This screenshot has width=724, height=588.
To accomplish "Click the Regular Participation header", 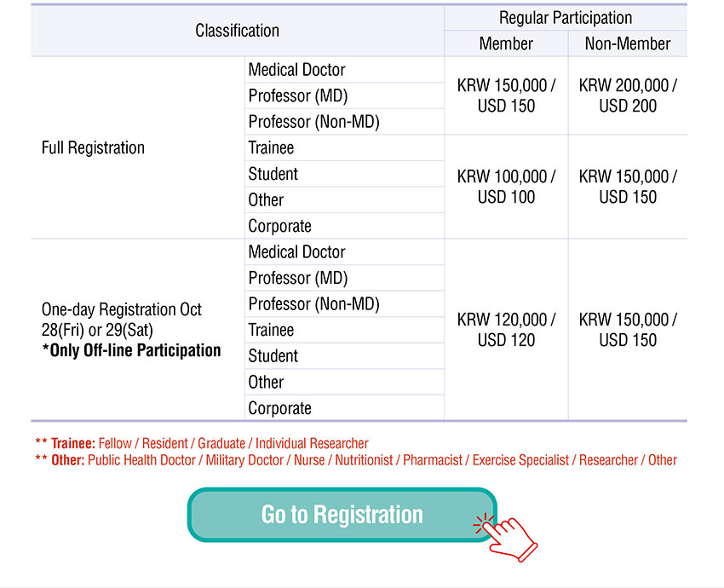I will click(x=566, y=18).
